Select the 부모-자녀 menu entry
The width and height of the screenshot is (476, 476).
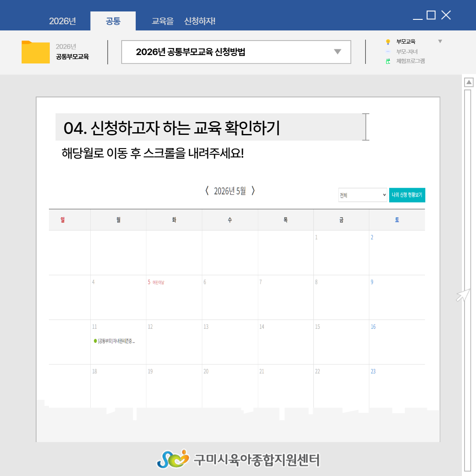point(407,52)
